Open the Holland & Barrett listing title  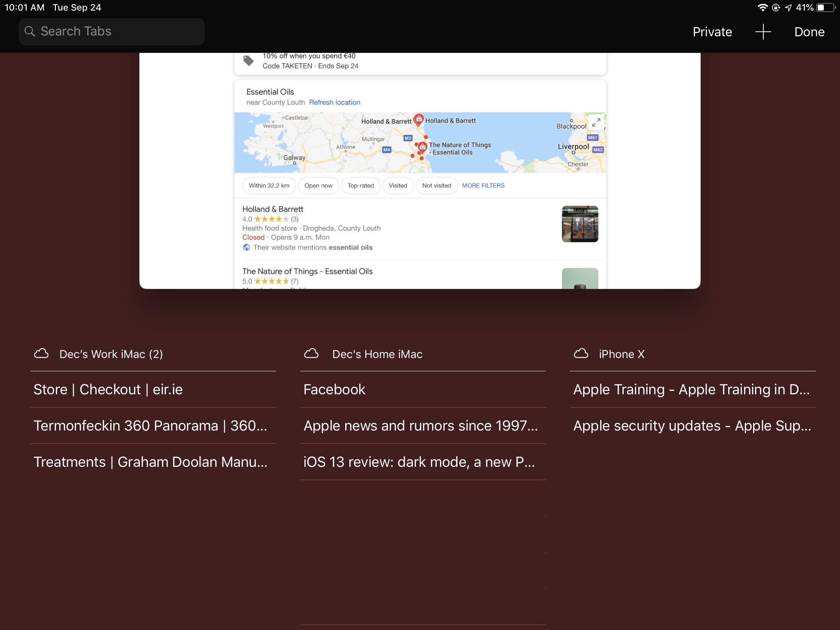tap(273, 209)
